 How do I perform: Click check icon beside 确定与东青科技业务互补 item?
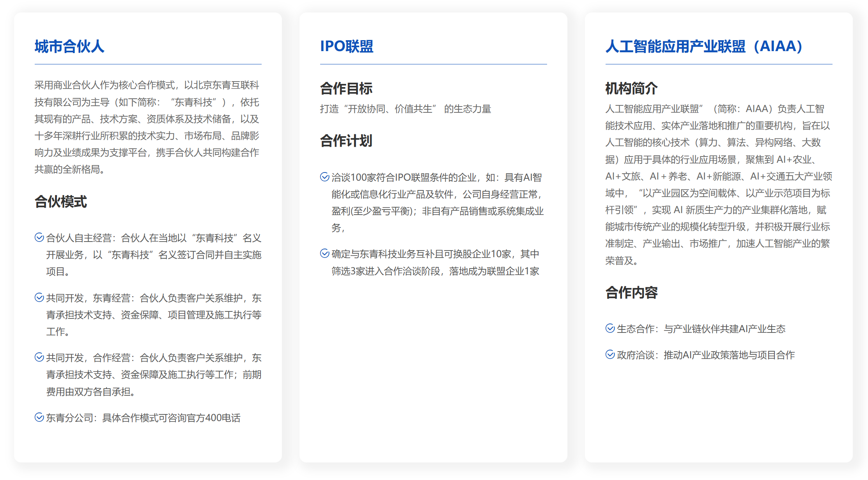[x=324, y=253]
